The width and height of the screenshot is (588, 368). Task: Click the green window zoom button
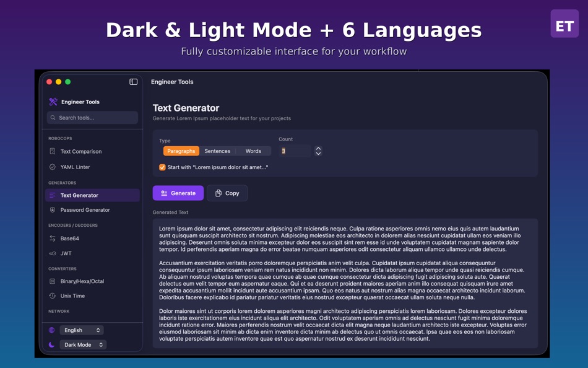pos(68,82)
